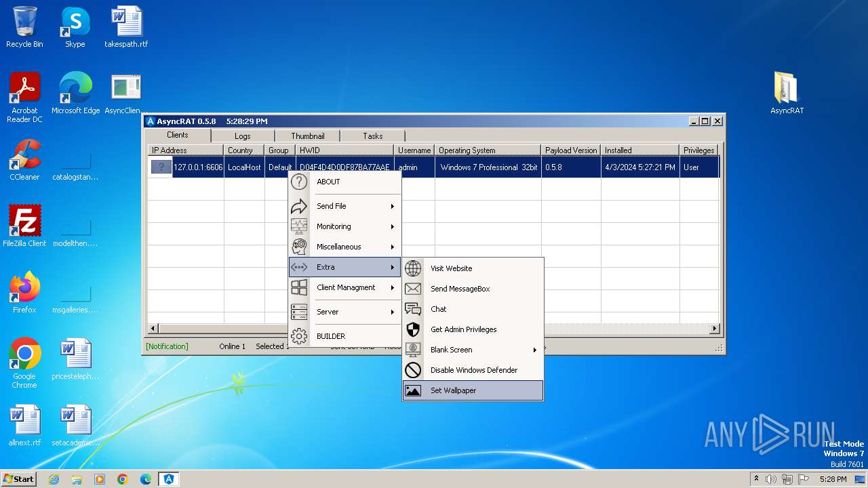Image resolution: width=868 pixels, height=488 pixels.
Task: Click the Set Wallpaper picture icon
Action: pos(413,390)
